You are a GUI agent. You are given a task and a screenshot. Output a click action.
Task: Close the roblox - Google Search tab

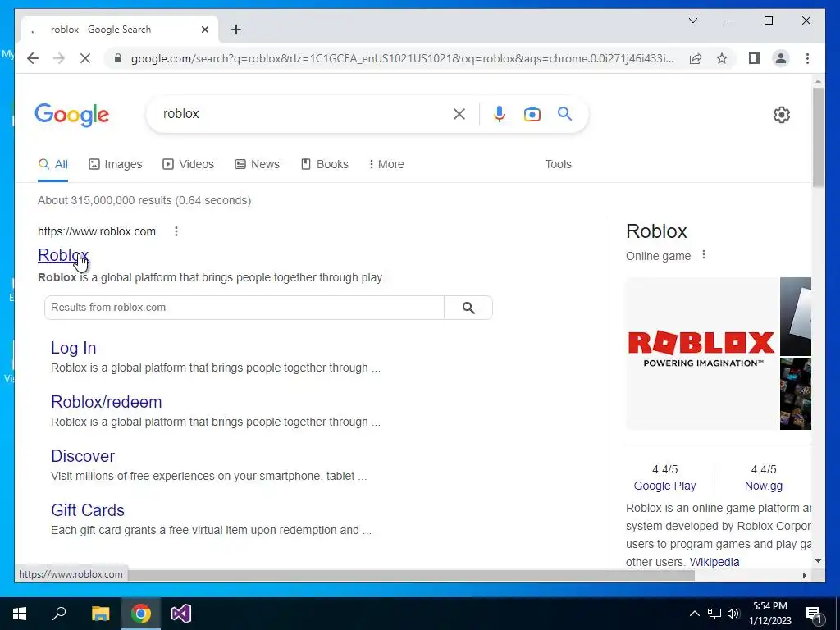tap(204, 30)
